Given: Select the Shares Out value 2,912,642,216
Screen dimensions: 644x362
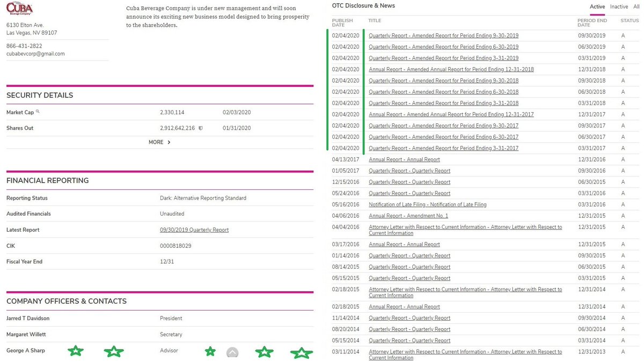Looking at the screenshot, I should tap(178, 128).
